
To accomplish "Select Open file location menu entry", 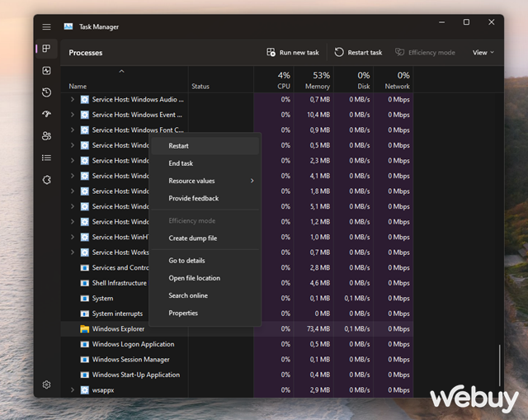I will click(205, 278).
